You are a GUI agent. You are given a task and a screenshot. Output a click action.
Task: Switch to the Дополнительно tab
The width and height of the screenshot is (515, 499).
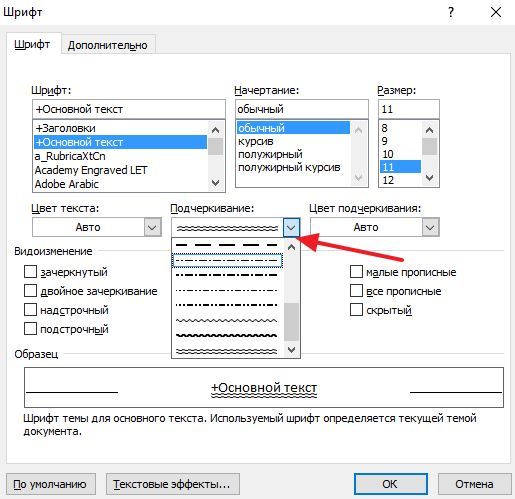108,45
